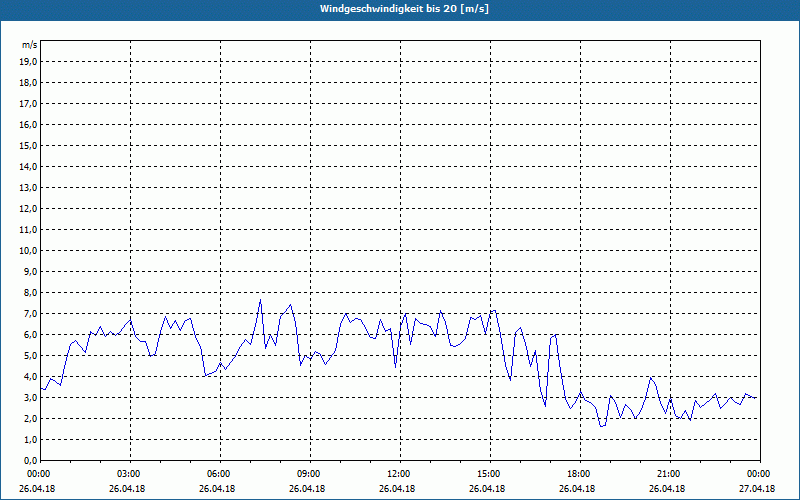Select the "18,0" y-axis value
This screenshot has height=500, width=800.
click(x=28, y=83)
